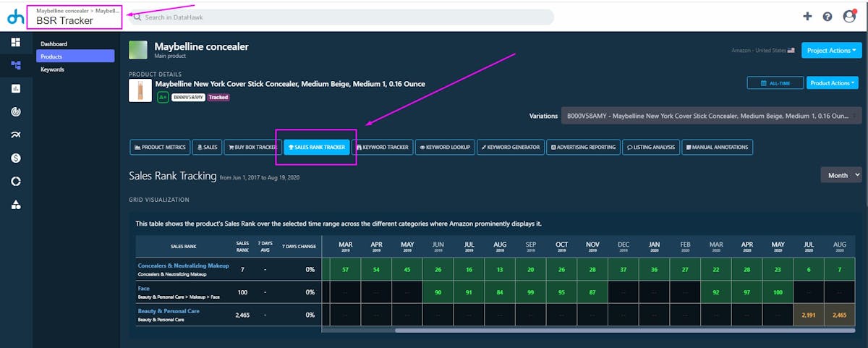The height and width of the screenshot is (348, 868).
Task: Switch to the Sales tab
Action: pyautogui.click(x=207, y=147)
